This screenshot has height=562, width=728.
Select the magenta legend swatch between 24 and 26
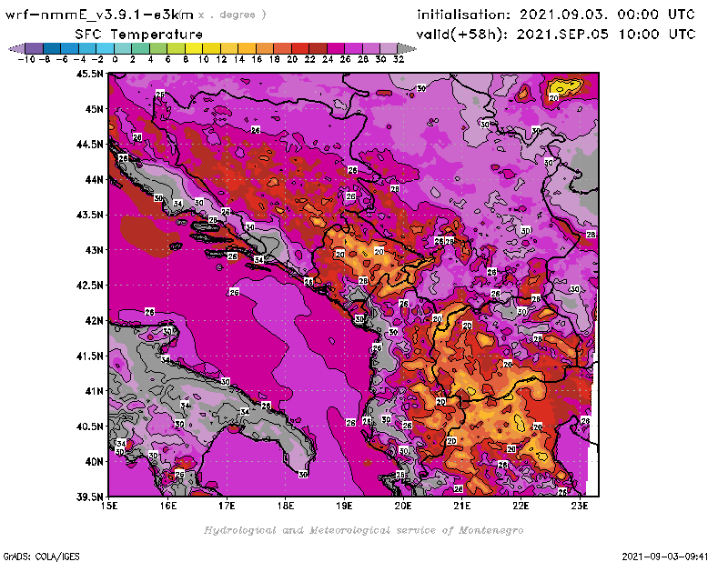point(336,48)
